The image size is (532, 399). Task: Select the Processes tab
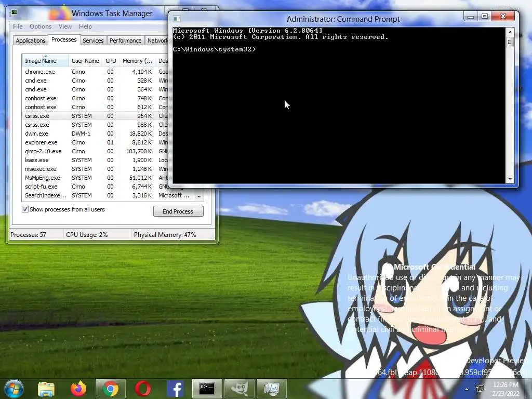64,39
